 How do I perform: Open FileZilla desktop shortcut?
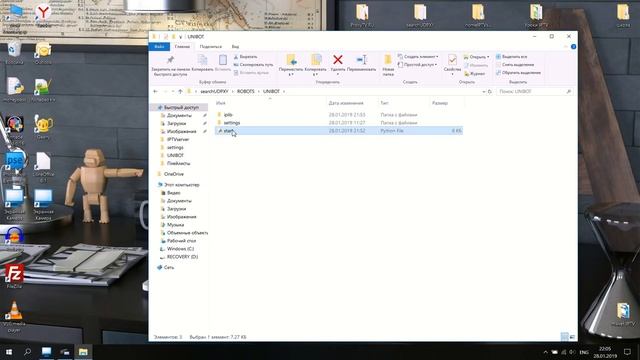click(x=14, y=276)
